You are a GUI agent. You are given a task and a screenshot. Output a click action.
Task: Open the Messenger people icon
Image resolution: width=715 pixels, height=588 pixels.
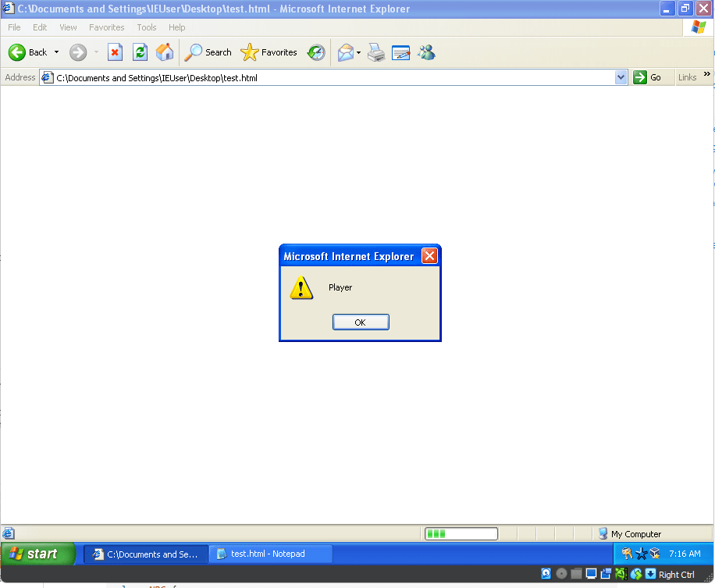tap(426, 52)
